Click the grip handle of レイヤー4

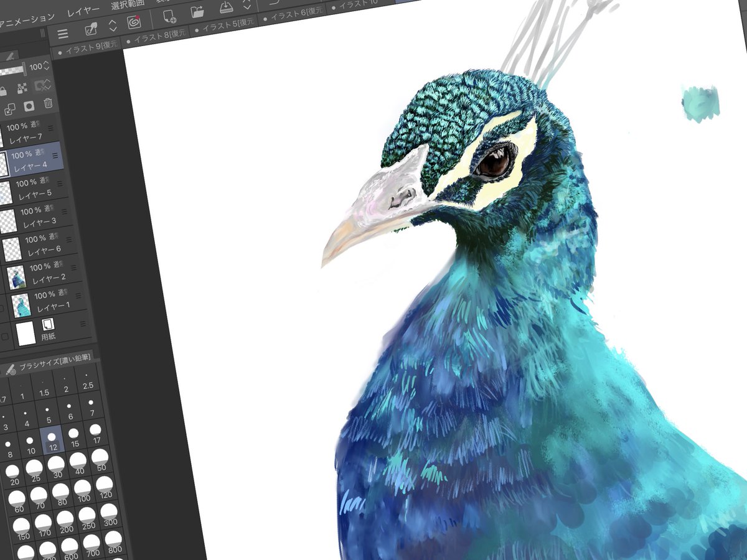pos(55,156)
